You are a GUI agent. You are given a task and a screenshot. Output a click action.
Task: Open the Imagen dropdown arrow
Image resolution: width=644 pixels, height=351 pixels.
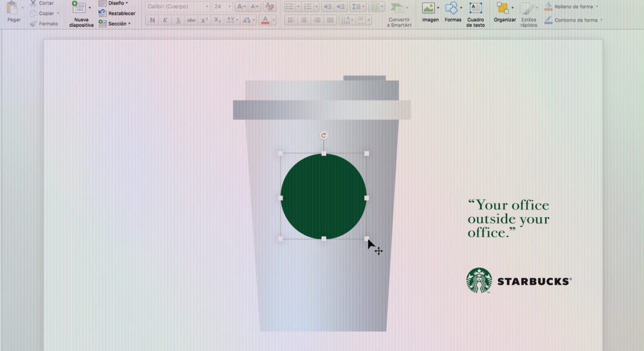pos(439,8)
